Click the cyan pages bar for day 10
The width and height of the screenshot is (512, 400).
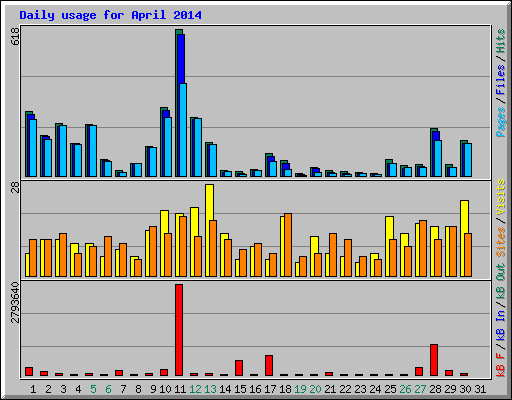168,147
